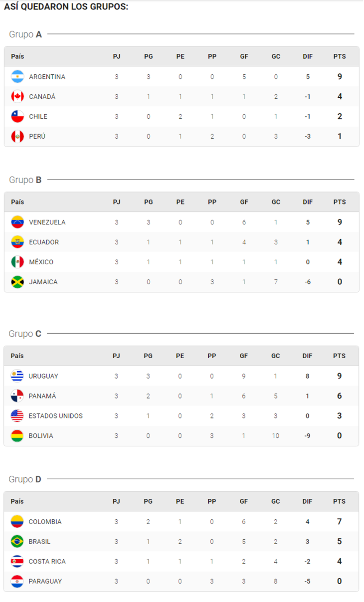This screenshot has height=602, width=364.
Task: Click the PTS column header in Grupo A
Action: [x=340, y=57]
